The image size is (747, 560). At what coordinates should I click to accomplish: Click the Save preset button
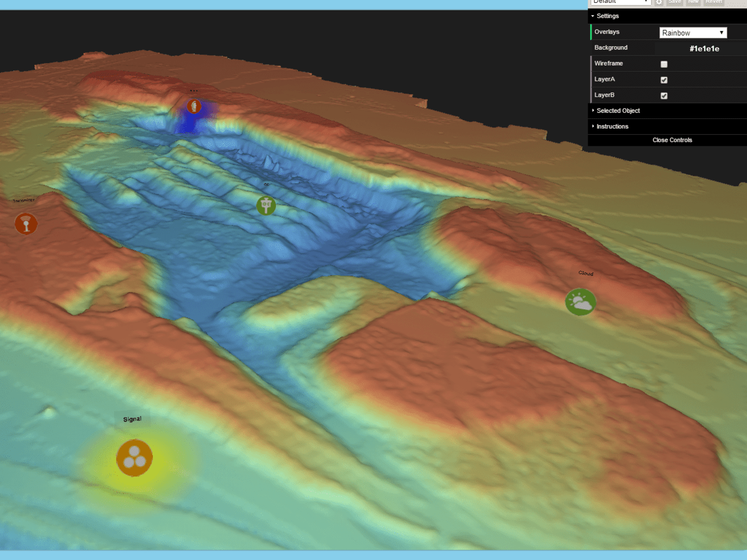pyautogui.click(x=675, y=2)
